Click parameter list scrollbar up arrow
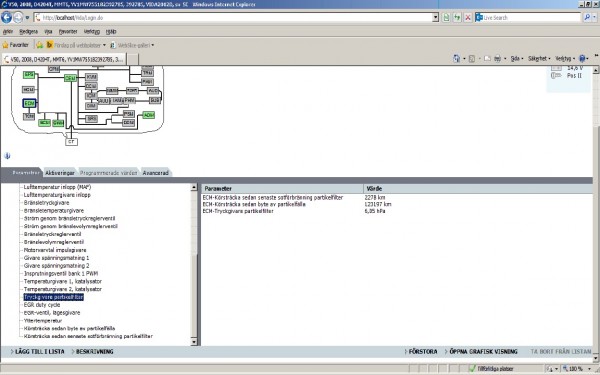The width and height of the screenshot is (600, 375). tap(194, 187)
